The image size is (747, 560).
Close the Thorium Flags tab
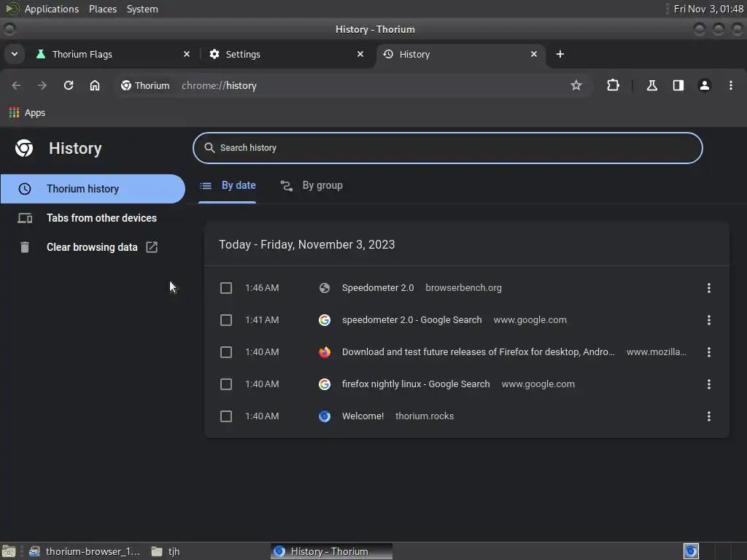click(x=187, y=54)
